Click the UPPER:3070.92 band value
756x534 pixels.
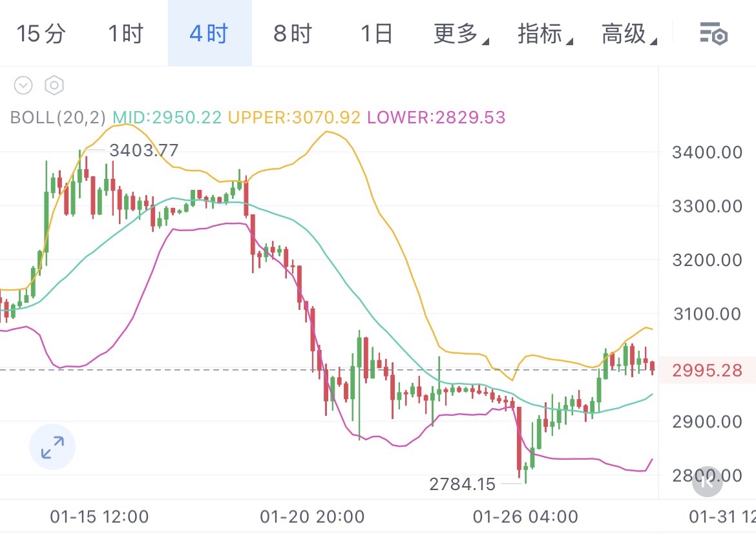294,118
